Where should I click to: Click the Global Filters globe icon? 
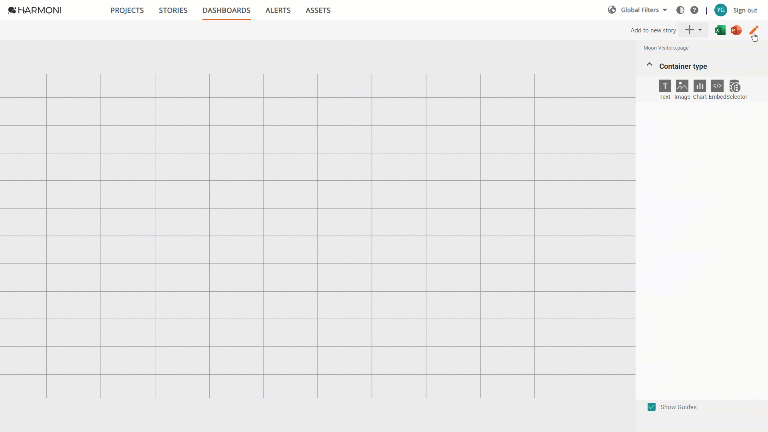(612, 10)
